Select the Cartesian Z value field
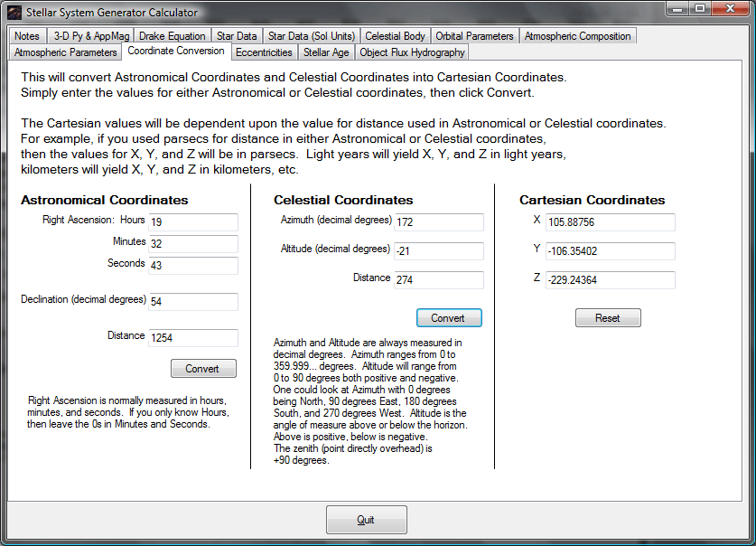Viewport: 756px width, 546px height. pos(611,279)
